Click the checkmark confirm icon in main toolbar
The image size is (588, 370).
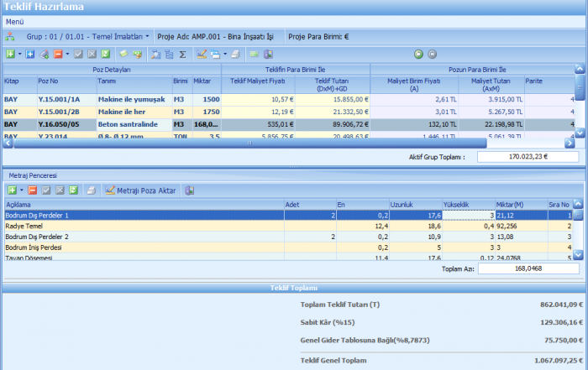pos(78,54)
